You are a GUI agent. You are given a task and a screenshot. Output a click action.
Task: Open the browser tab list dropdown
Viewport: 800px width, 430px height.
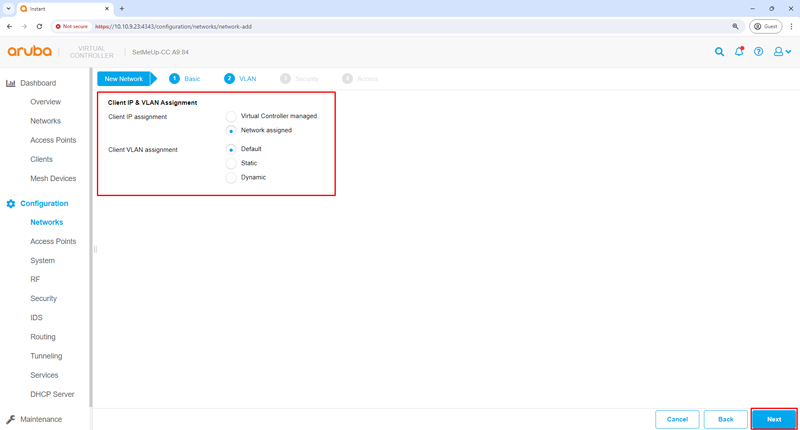point(8,8)
